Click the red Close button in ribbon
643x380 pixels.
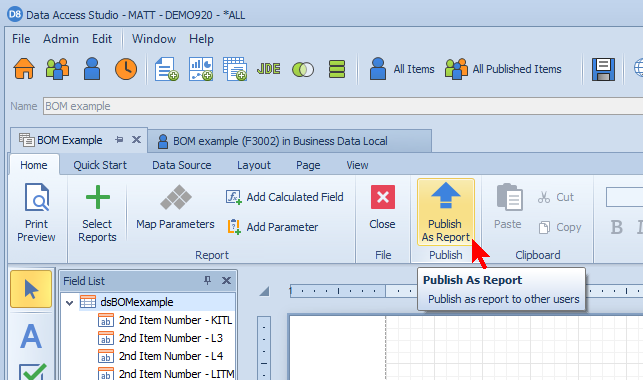pos(383,207)
